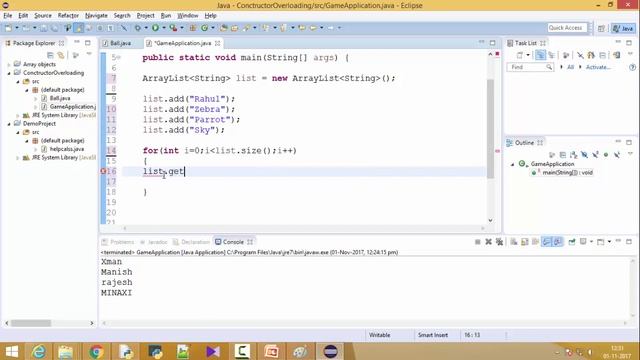Open the Navigate menu
The height and width of the screenshot is (360, 640).
96,16
